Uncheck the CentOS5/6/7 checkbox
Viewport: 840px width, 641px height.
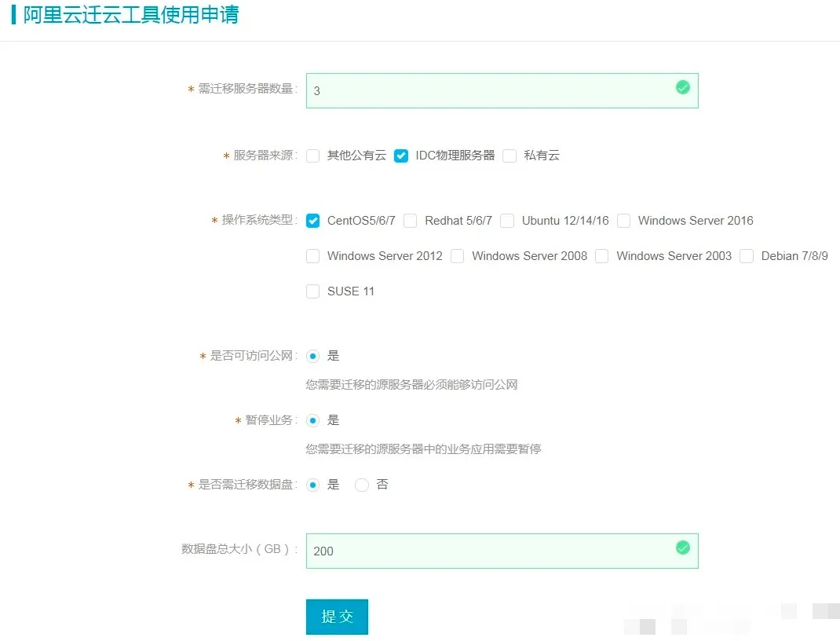tap(313, 221)
